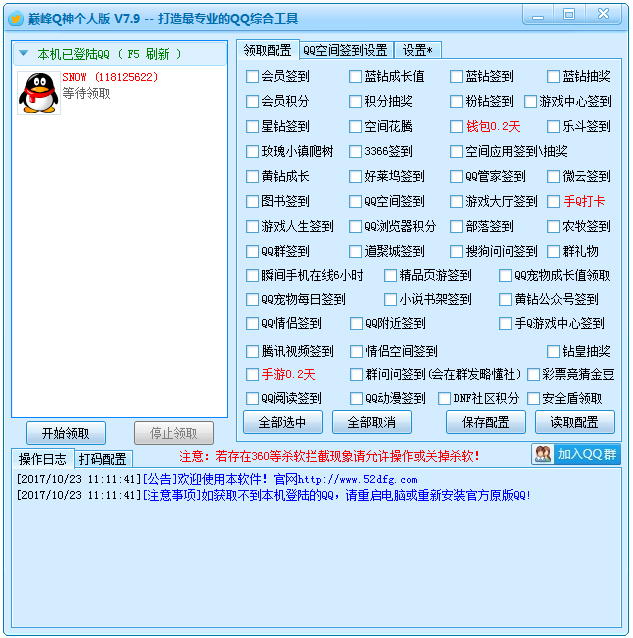Image resolution: width=633 pixels, height=638 pixels.
Task: Tick 粉钻签到 checkbox
Action: click(x=456, y=101)
